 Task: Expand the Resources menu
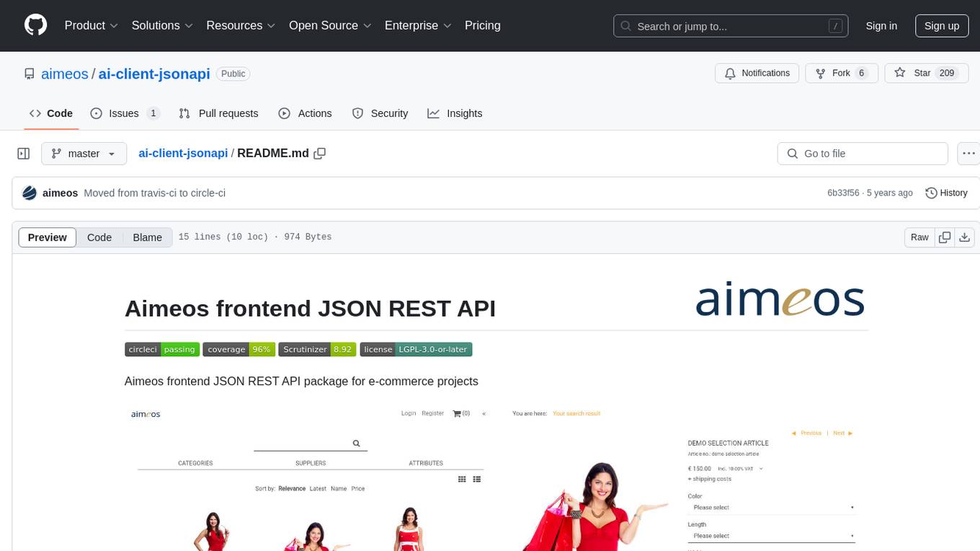(x=241, y=25)
